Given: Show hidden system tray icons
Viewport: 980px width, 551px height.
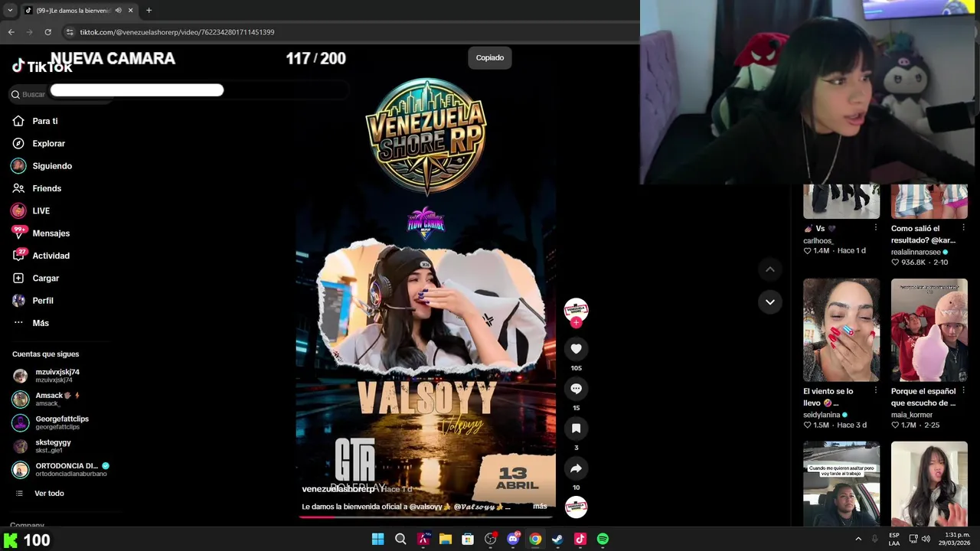Looking at the screenshot, I should pos(857,539).
